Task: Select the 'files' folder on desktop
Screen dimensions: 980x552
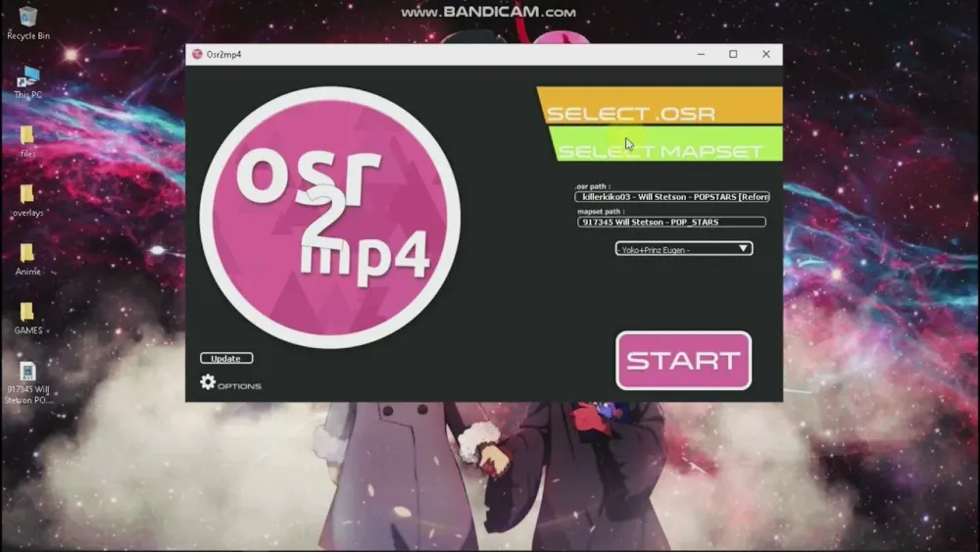Action: pos(27,141)
